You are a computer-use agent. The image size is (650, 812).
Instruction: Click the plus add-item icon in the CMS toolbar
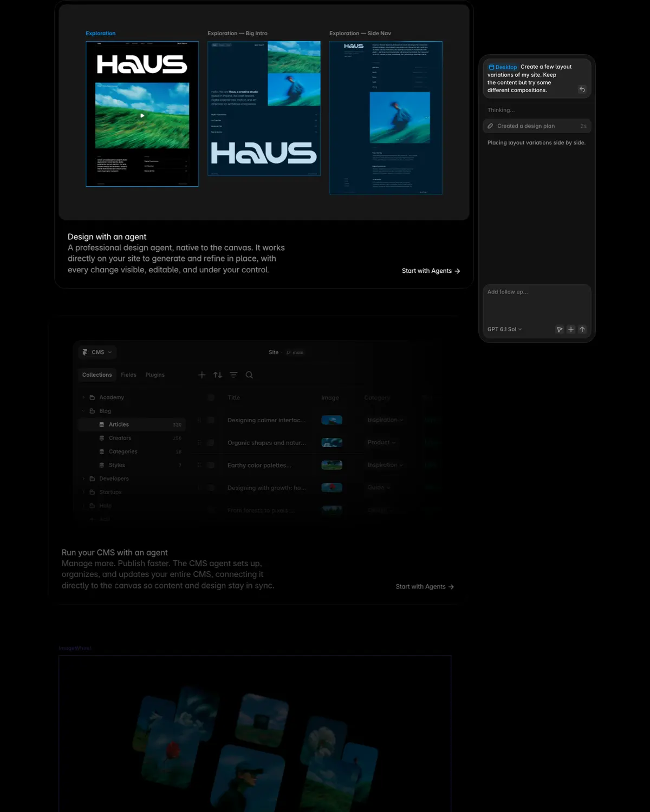click(201, 375)
